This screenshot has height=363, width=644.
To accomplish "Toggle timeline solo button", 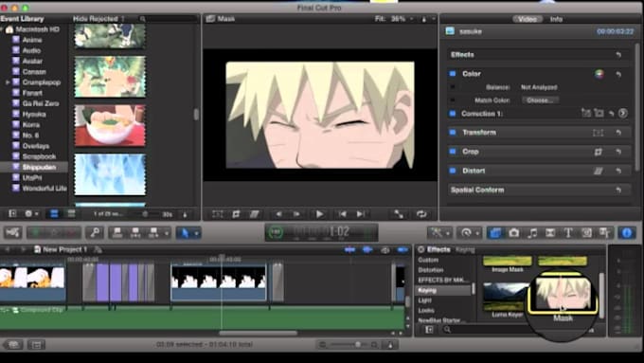I will click(x=385, y=249).
